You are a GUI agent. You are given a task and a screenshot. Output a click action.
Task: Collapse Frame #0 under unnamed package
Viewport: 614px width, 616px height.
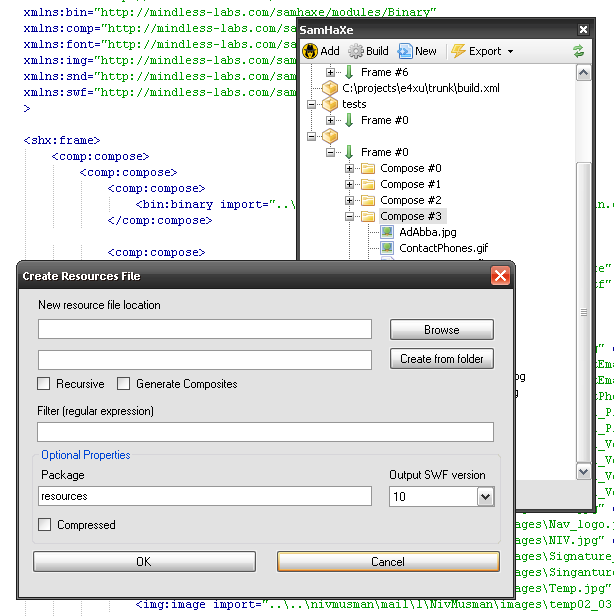pos(330,152)
